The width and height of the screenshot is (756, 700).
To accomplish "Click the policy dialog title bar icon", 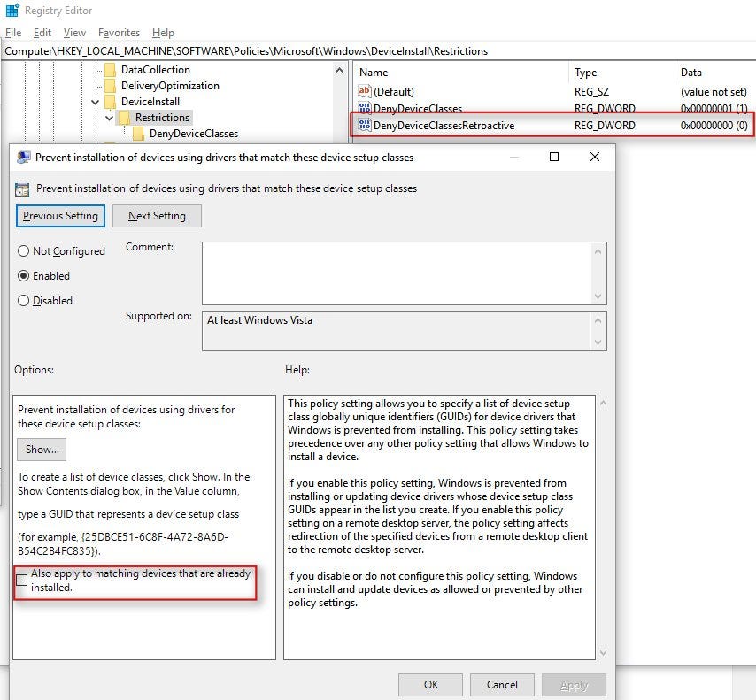I will coord(23,158).
